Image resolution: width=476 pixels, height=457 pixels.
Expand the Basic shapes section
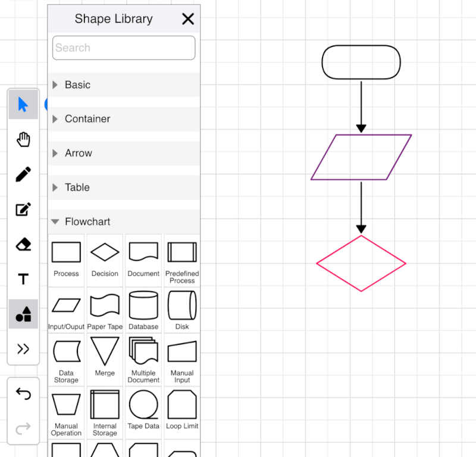77,84
